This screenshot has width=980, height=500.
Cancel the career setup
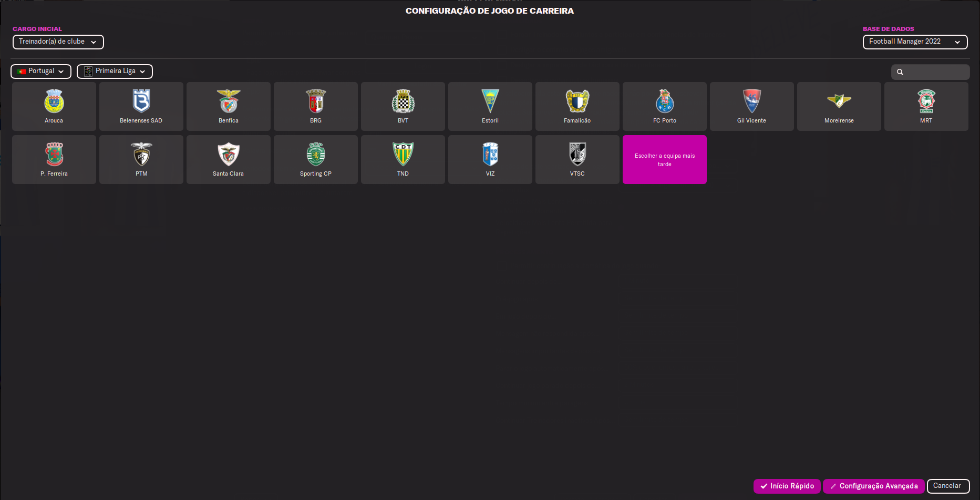948,486
